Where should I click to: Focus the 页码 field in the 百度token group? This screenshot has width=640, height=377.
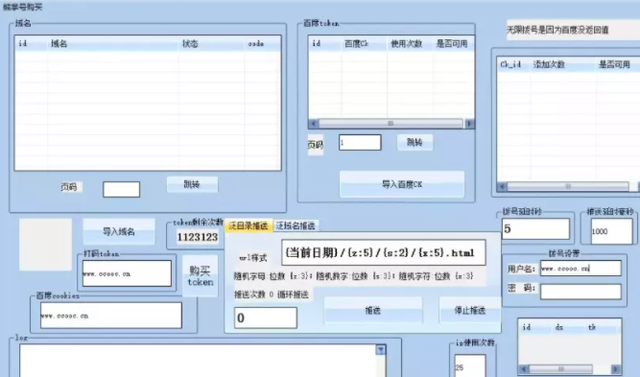pos(360,142)
